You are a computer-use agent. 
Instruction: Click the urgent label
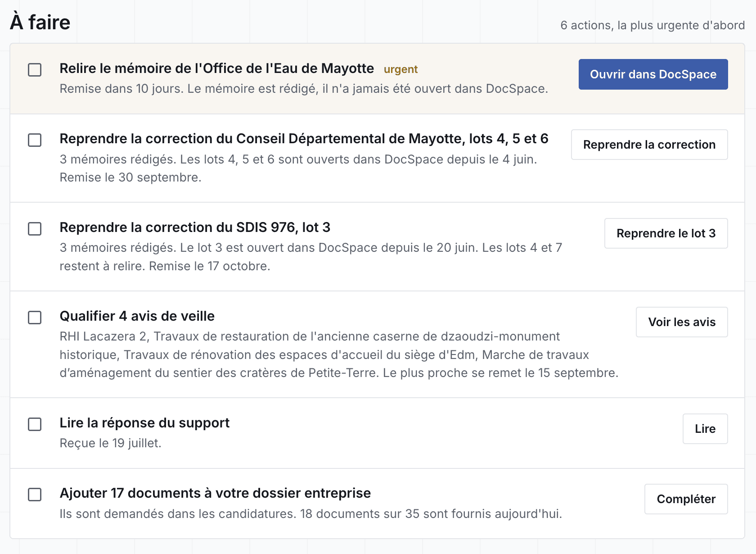400,69
